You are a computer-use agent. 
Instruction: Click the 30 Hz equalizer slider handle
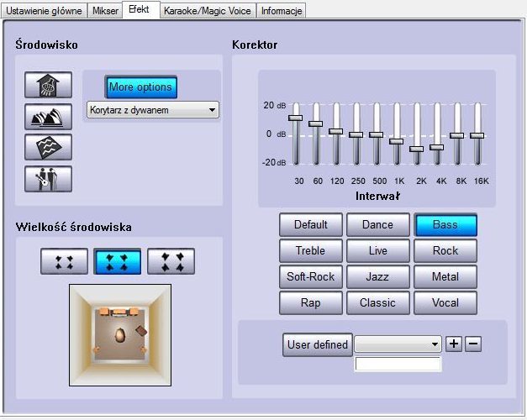[295, 118]
